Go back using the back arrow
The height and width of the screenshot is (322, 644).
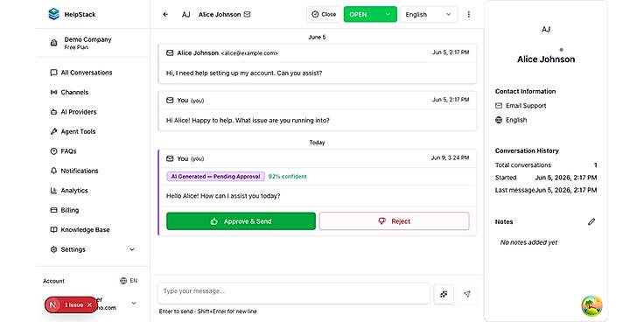click(x=165, y=14)
